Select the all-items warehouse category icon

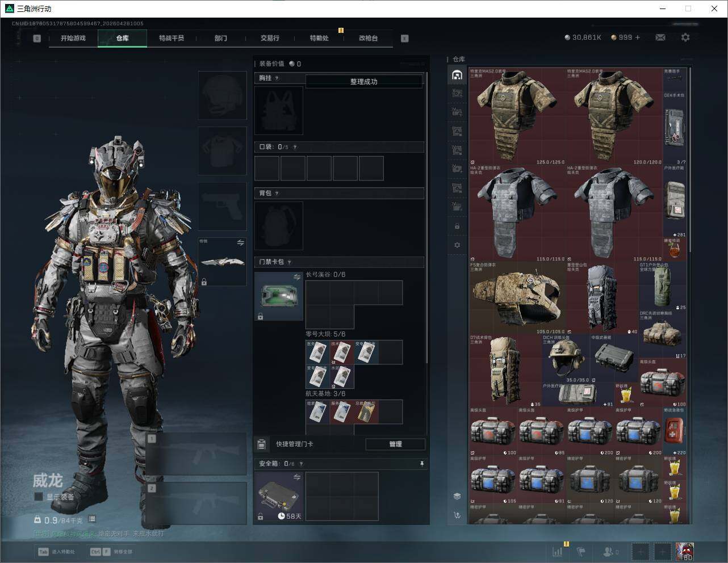click(x=457, y=75)
